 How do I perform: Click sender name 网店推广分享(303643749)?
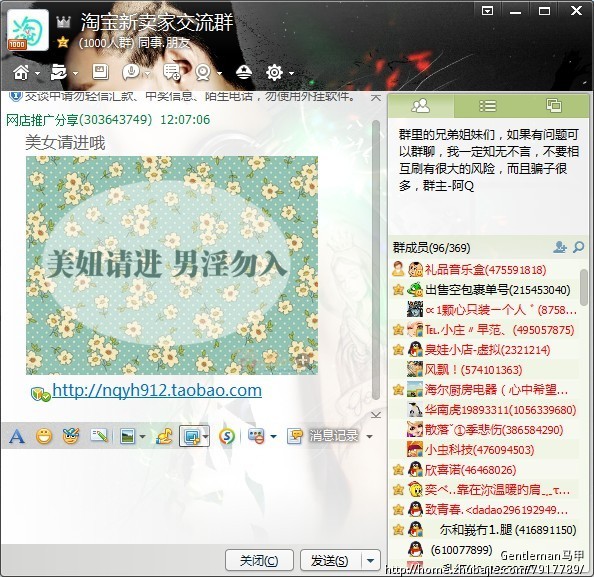click(79, 120)
